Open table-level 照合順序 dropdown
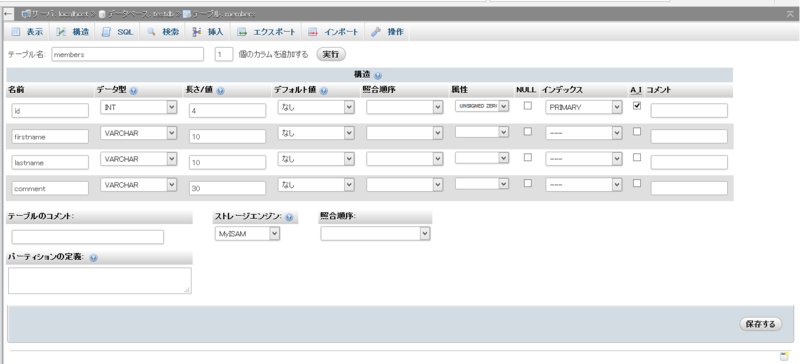 tap(376, 233)
